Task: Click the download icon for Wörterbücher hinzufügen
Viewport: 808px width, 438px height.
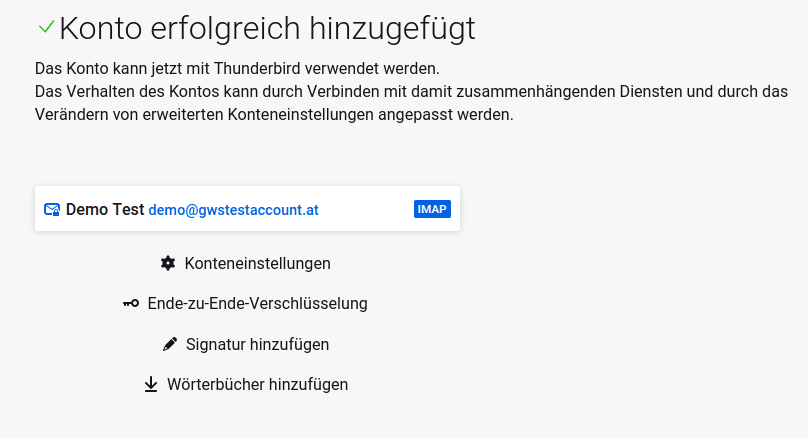Action: click(x=151, y=384)
